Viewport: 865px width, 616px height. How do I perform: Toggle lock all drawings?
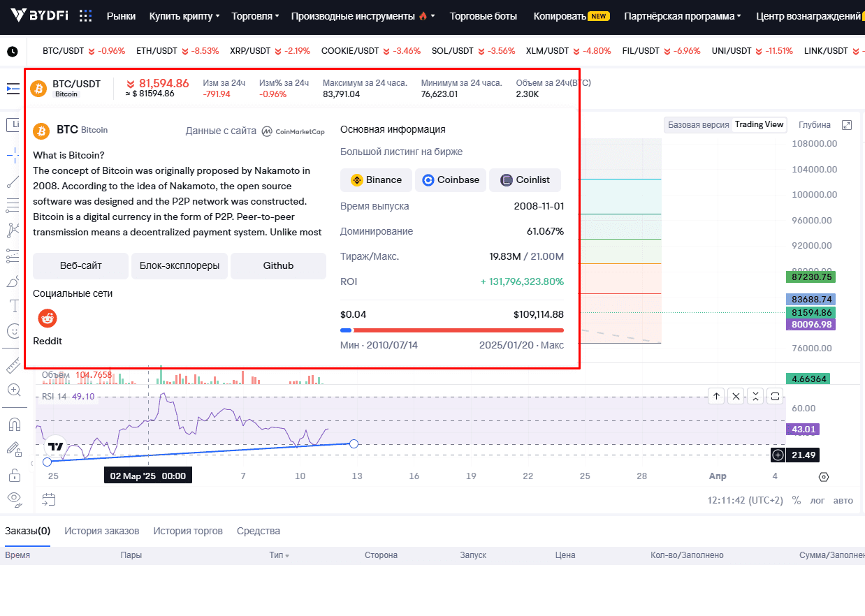click(14, 475)
